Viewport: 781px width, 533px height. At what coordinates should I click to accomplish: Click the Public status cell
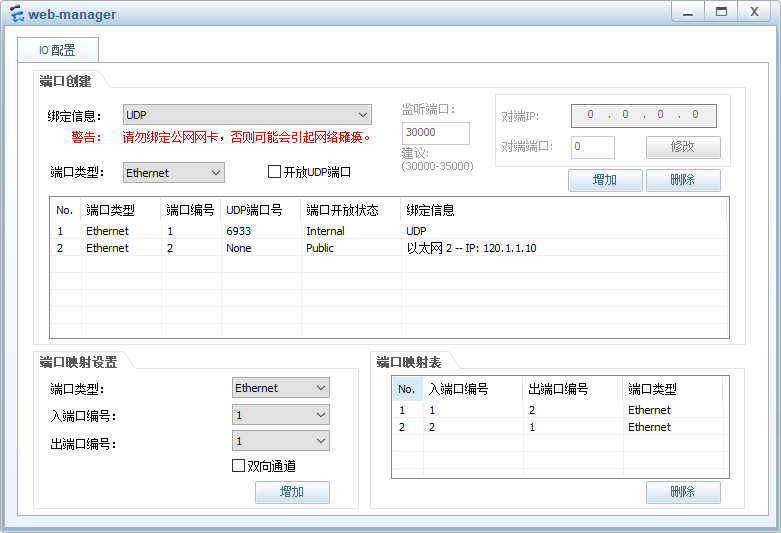[x=320, y=248]
